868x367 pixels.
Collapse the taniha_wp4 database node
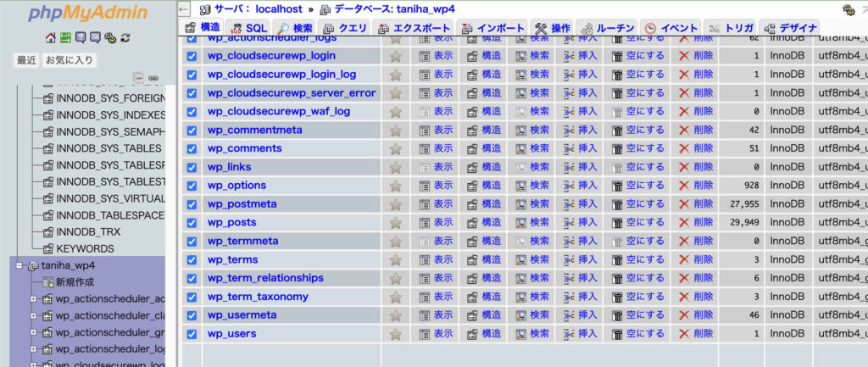pos(19,265)
